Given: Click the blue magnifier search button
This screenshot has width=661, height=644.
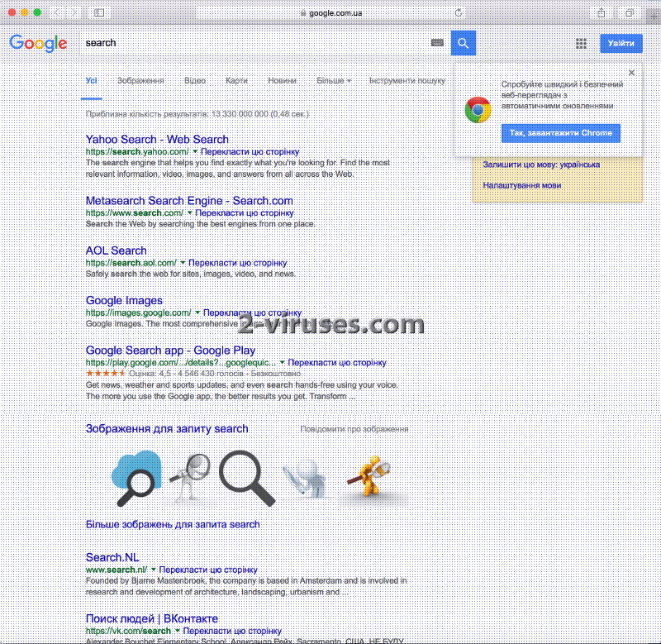Looking at the screenshot, I should [x=463, y=42].
